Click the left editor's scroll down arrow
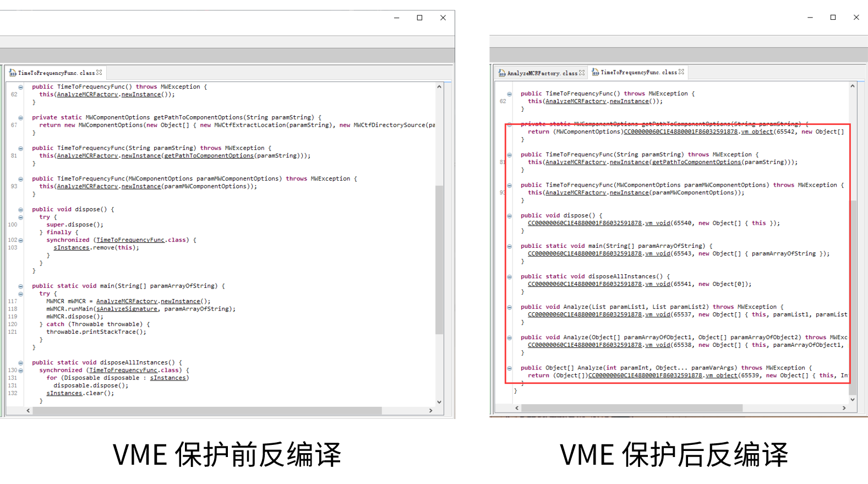868x484 pixels. point(439,402)
